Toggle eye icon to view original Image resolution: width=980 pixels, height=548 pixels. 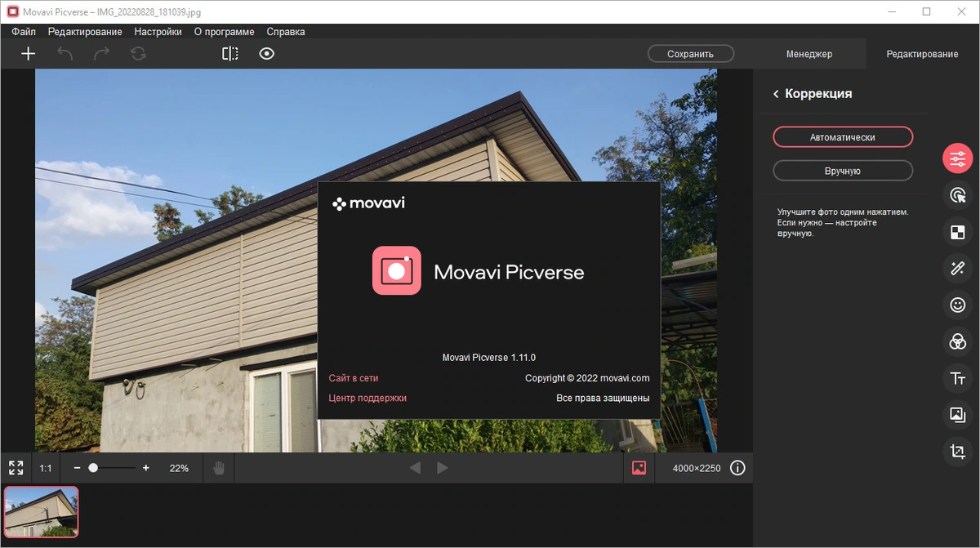[x=267, y=54]
